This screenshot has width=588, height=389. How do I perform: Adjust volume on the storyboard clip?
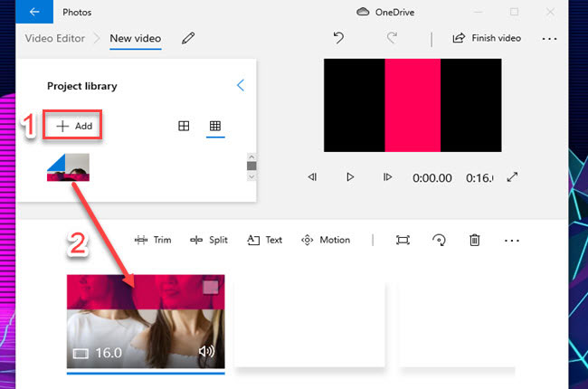click(206, 352)
